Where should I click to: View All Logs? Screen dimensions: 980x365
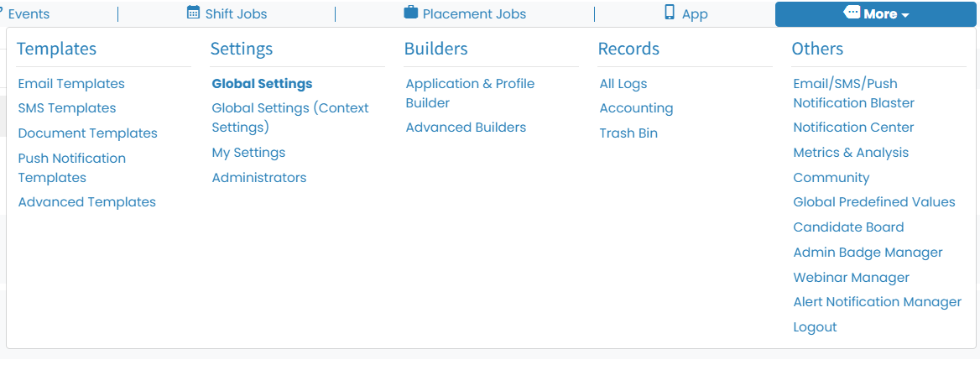[x=623, y=84]
